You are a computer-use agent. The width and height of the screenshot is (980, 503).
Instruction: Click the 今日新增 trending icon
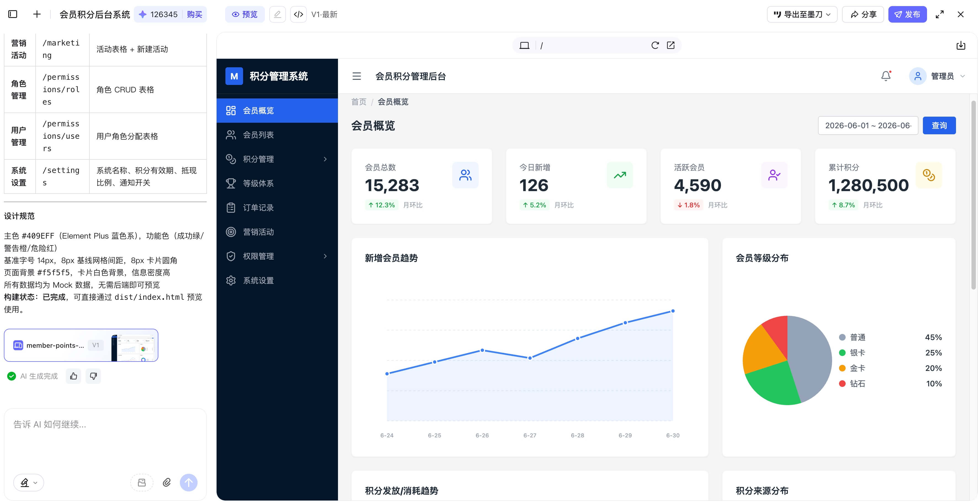[620, 175]
